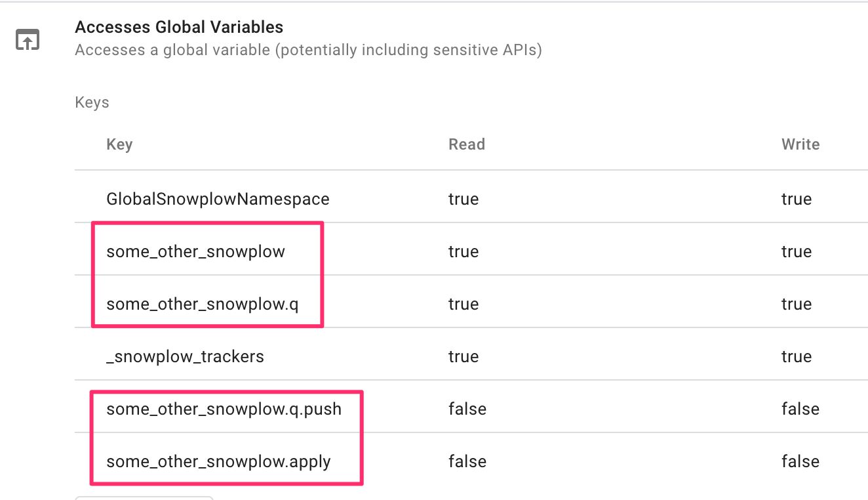Click the Read column header
Viewport: 868px width, 500px height.
466,144
